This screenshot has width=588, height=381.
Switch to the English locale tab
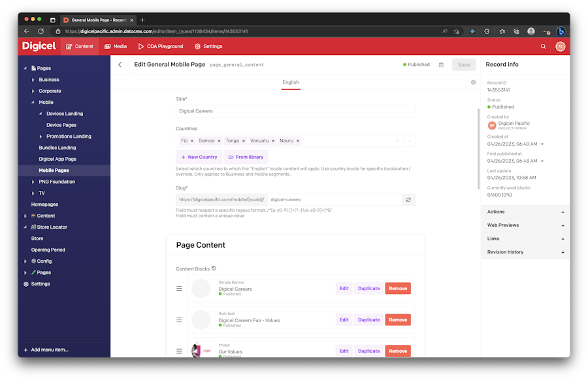coord(290,82)
